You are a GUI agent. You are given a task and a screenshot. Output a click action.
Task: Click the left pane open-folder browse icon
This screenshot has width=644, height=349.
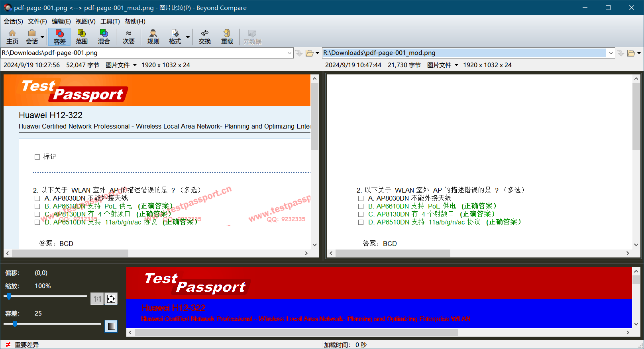[309, 53]
